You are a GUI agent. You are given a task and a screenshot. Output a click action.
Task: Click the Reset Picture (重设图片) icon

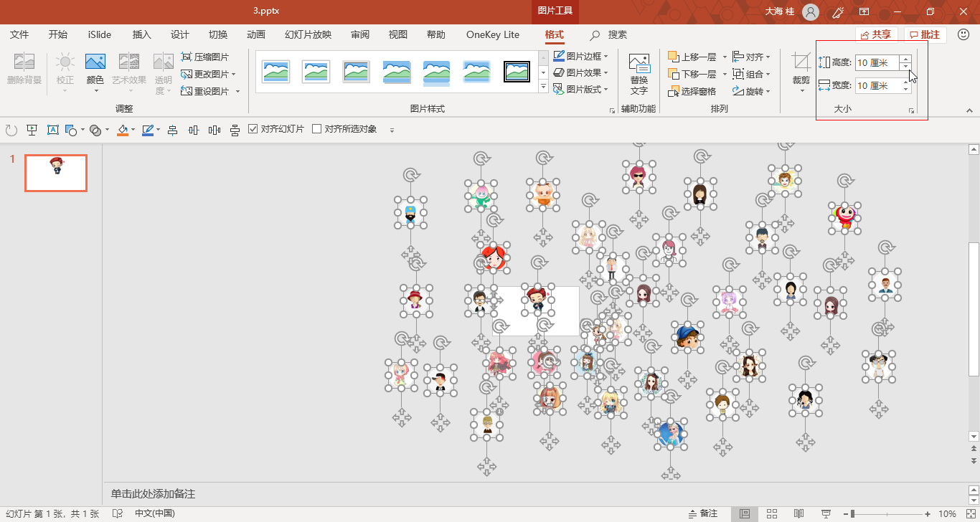click(187, 91)
